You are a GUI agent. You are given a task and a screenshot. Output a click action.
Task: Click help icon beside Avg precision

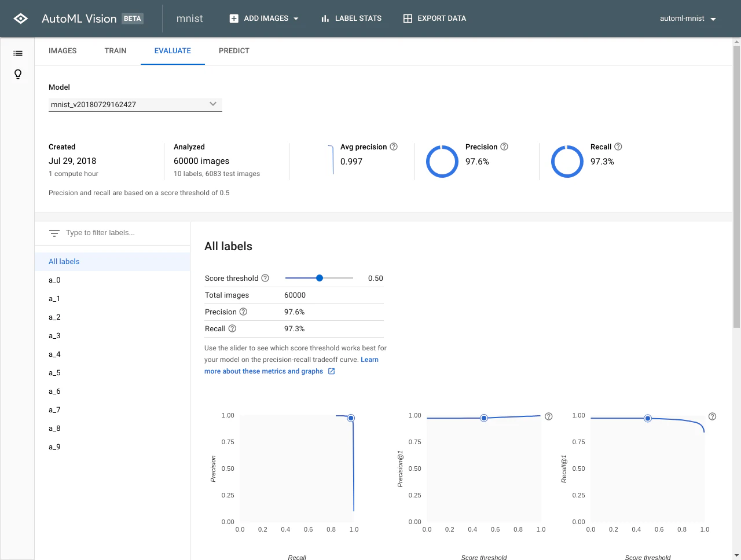[394, 147]
